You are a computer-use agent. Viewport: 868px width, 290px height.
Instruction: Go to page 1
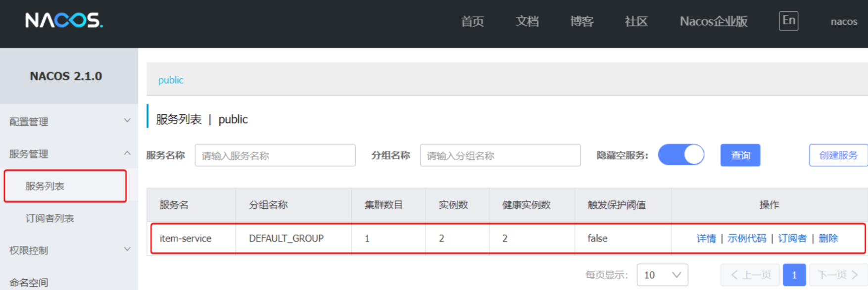(794, 275)
